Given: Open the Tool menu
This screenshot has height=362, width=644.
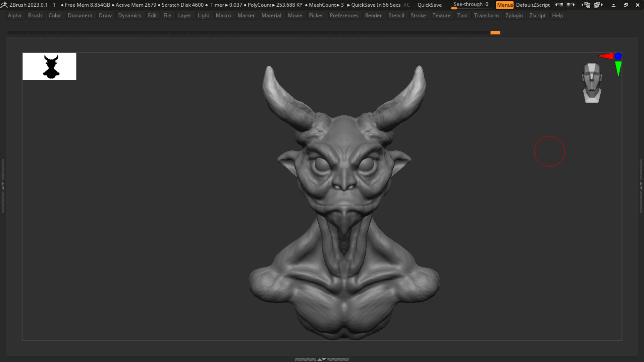Looking at the screenshot, I should pos(462,15).
